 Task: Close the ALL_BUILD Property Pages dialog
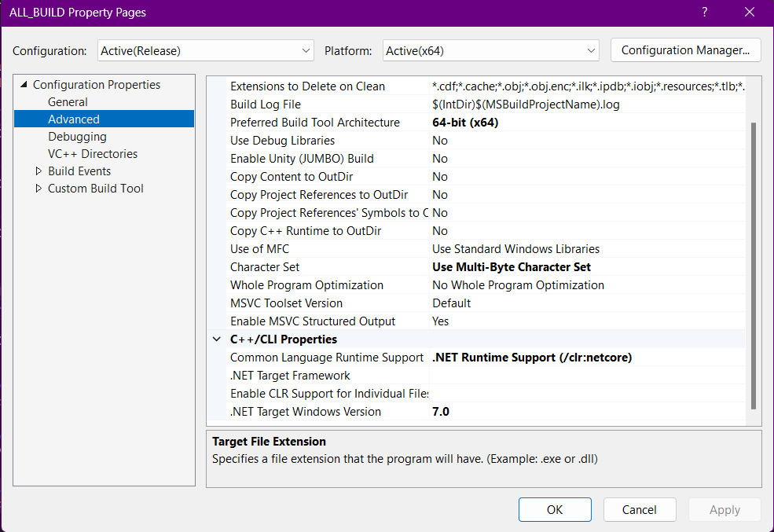click(x=750, y=13)
